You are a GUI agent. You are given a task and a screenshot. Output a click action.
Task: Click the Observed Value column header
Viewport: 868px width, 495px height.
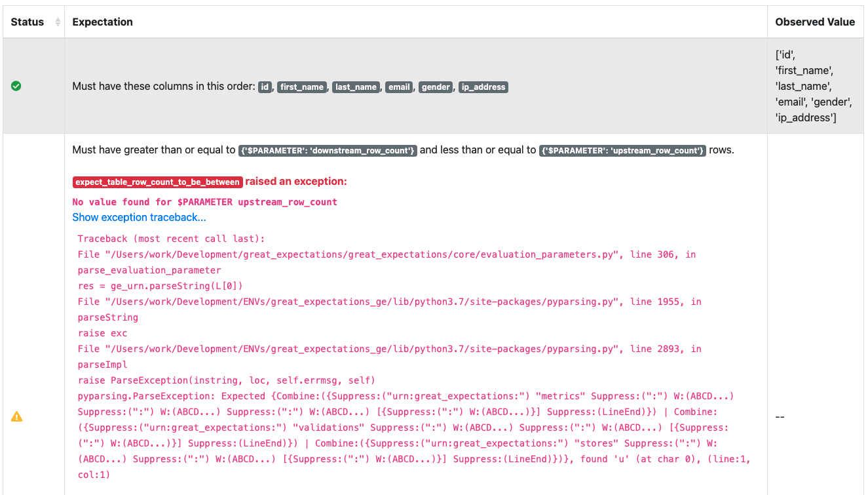coord(816,22)
